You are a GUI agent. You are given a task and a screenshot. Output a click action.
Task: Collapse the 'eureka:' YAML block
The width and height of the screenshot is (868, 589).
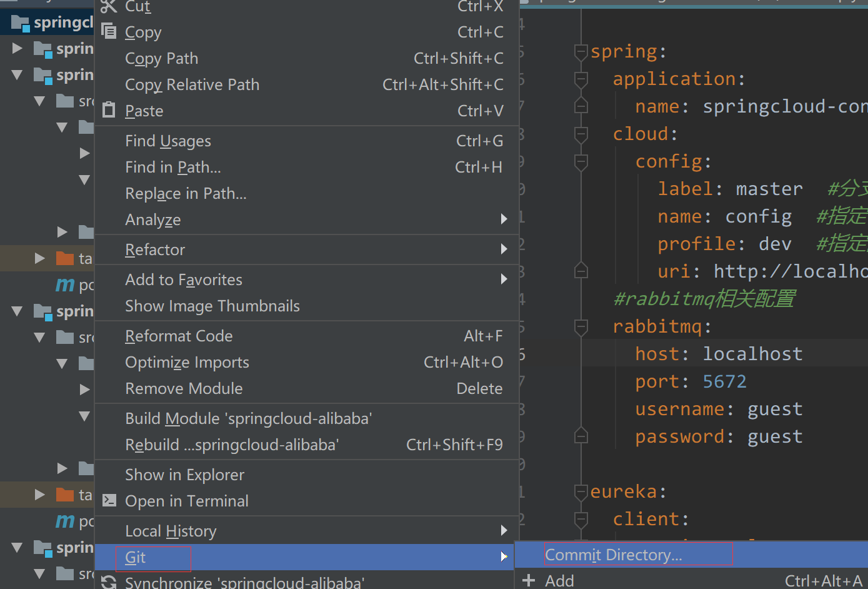[x=581, y=491]
